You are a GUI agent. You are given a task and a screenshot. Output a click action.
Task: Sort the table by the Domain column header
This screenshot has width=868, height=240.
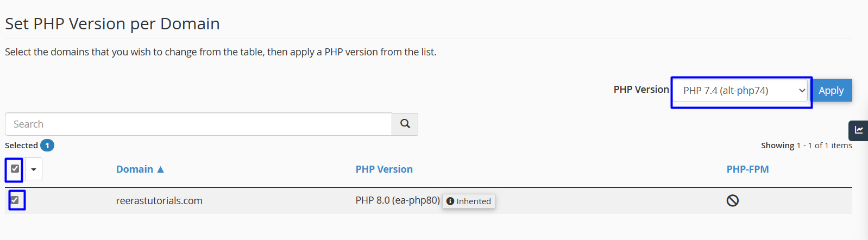click(134, 169)
